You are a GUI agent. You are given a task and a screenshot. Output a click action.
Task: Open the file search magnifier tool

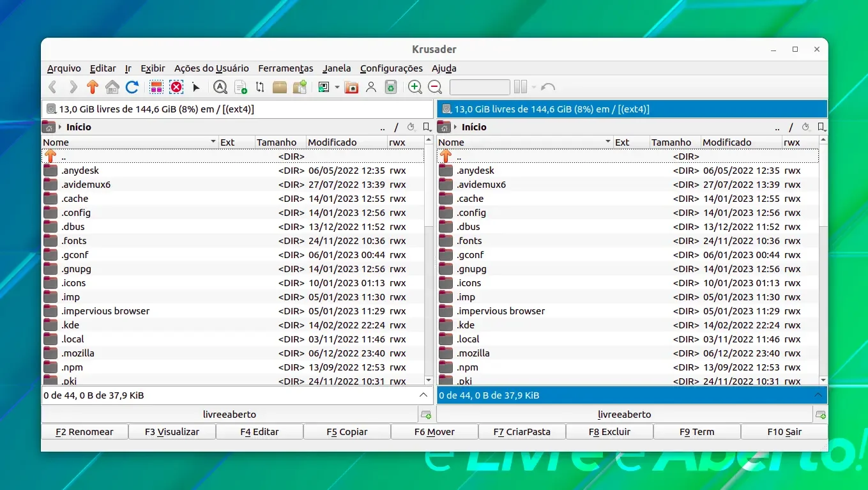220,88
